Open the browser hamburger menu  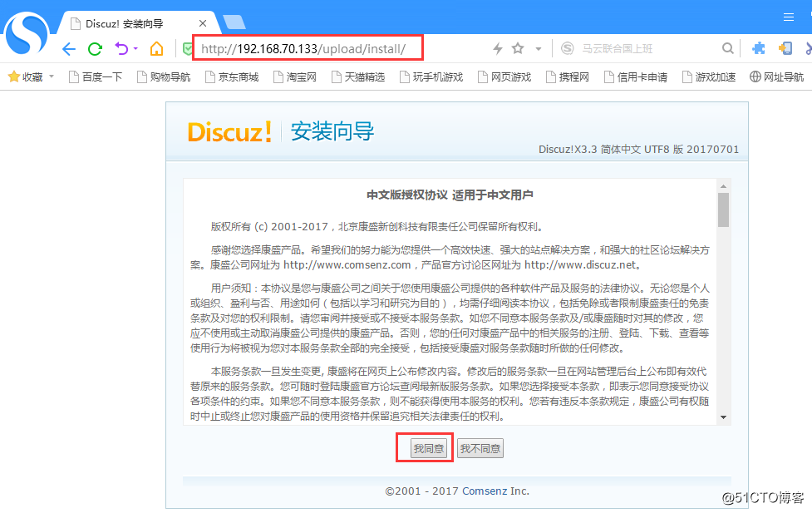(x=789, y=17)
